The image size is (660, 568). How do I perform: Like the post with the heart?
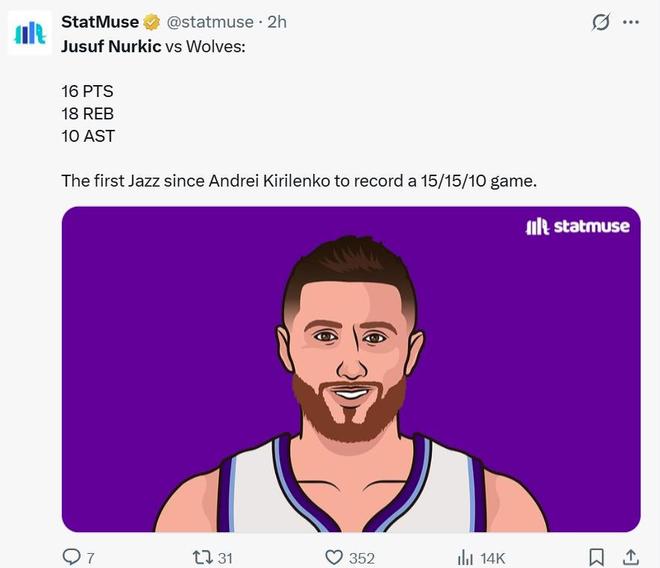click(335, 557)
